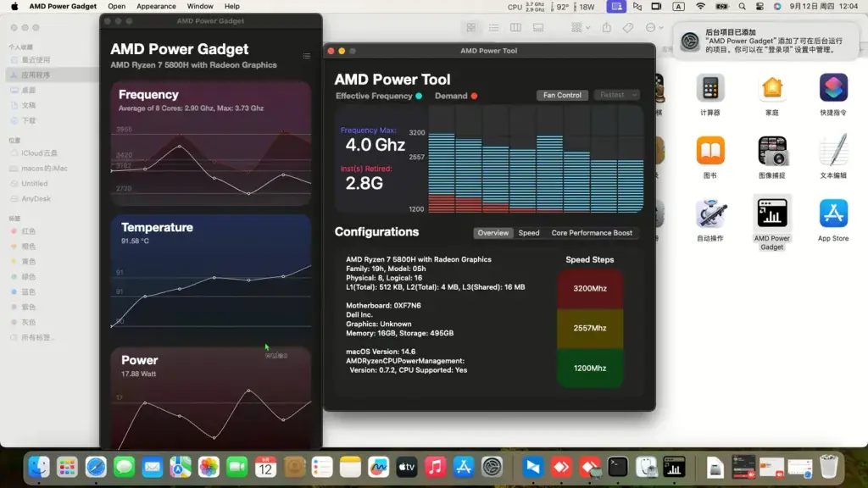
Task: Switch to the Speed tab in Configurations
Action: (529, 233)
